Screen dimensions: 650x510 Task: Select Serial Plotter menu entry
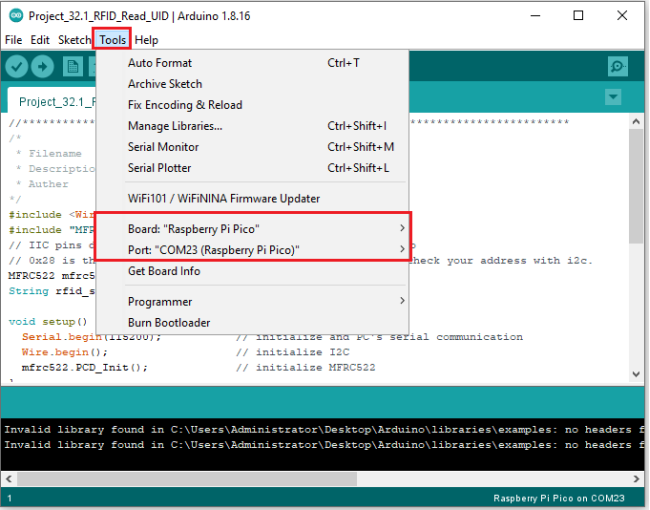tap(252, 168)
